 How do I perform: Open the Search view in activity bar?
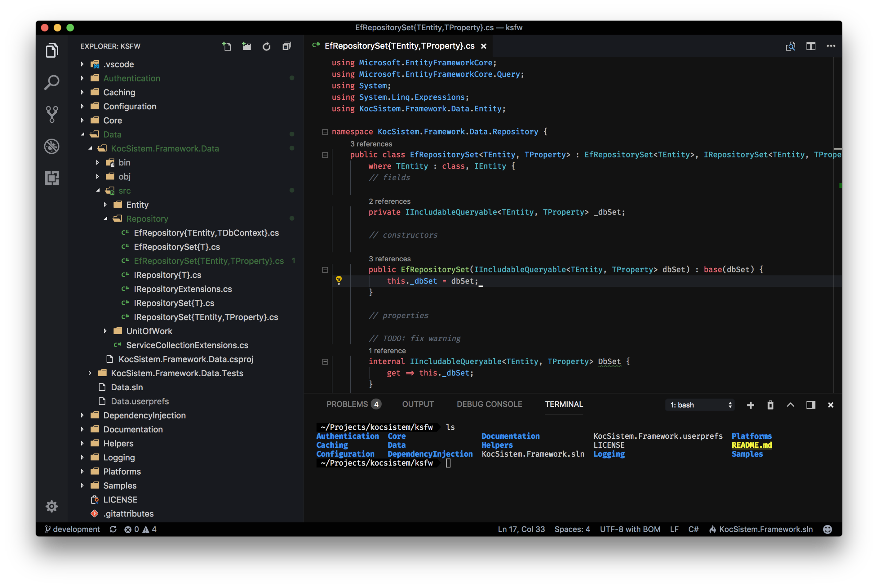[x=52, y=82]
